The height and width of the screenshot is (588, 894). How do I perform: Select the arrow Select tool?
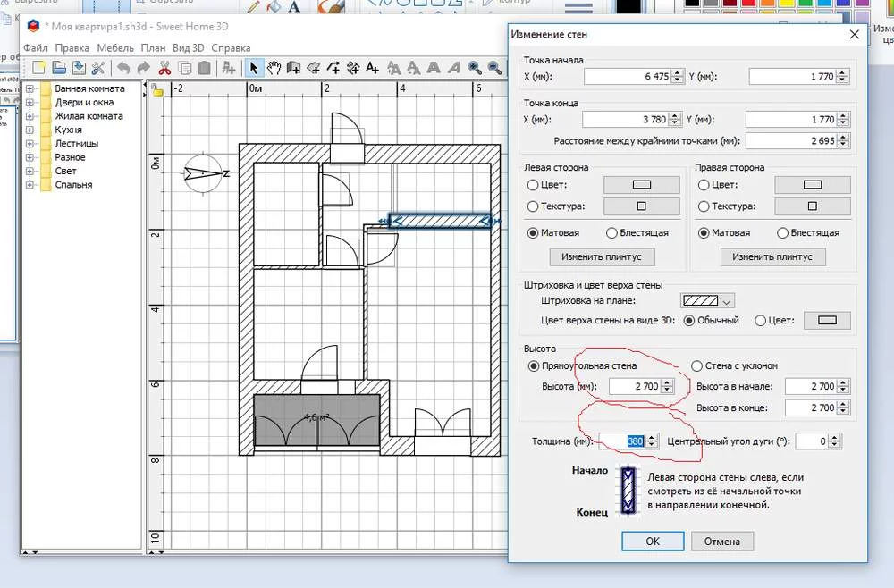254,68
